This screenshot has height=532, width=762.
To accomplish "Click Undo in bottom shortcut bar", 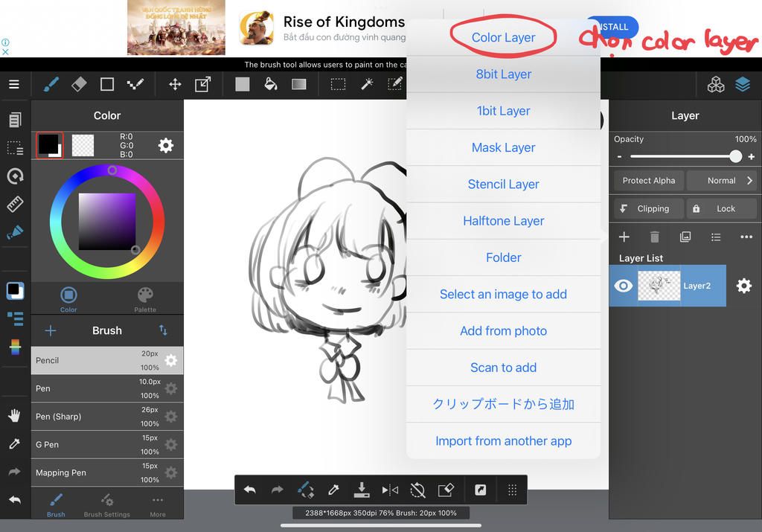I will coord(250,490).
